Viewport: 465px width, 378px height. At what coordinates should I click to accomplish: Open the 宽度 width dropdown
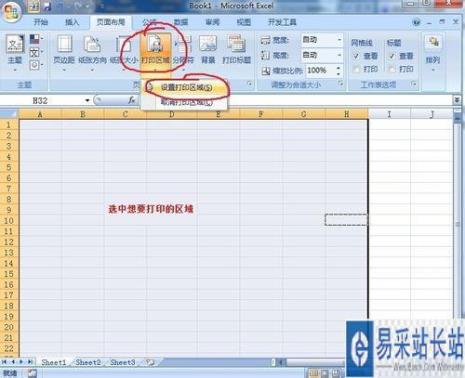point(339,40)
